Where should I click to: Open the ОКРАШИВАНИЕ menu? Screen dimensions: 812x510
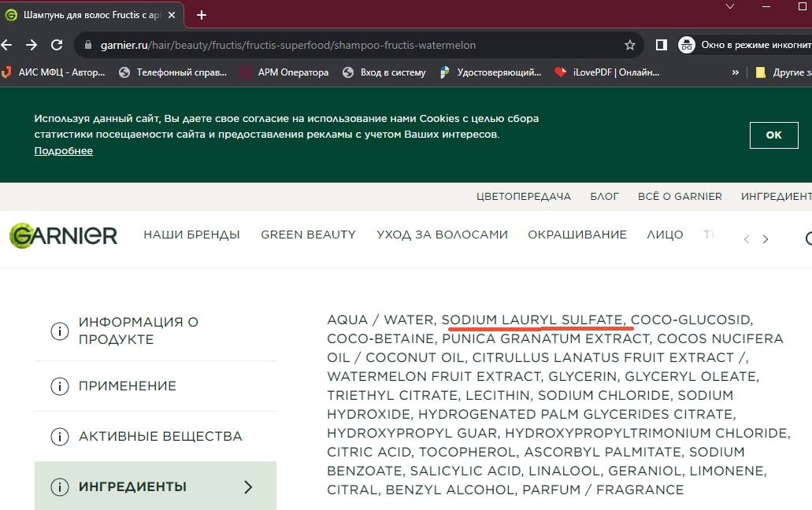tap(577, 235)
